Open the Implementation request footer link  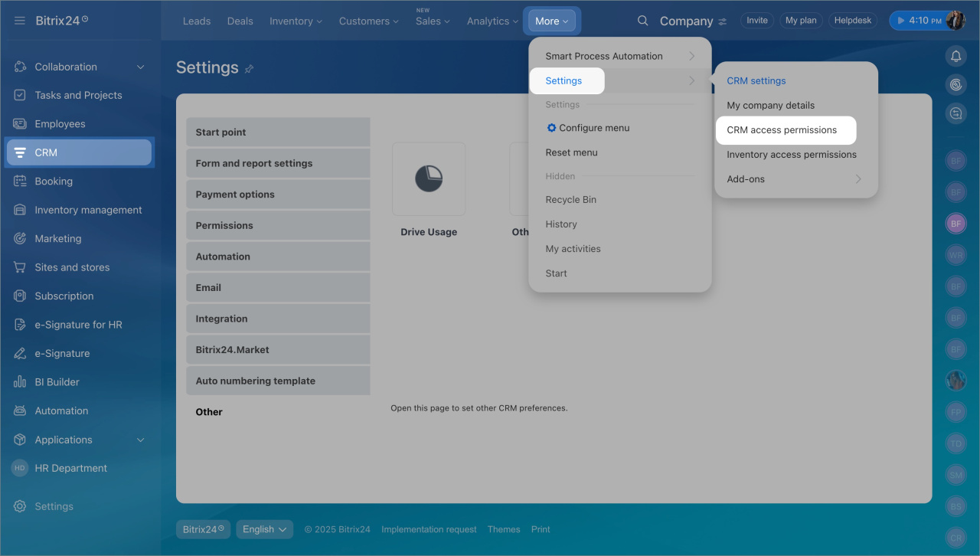pyautogui.click(x=429, y=529)
